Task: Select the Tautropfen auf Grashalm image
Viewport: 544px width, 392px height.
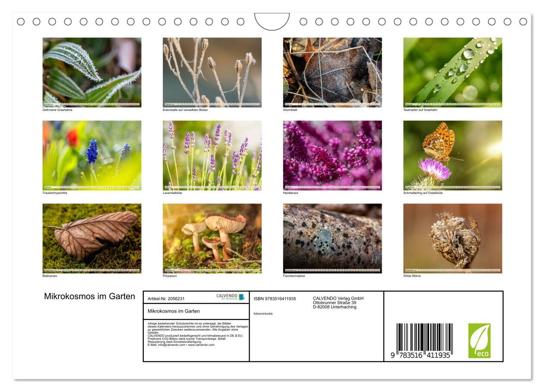Action: (452, 72)
